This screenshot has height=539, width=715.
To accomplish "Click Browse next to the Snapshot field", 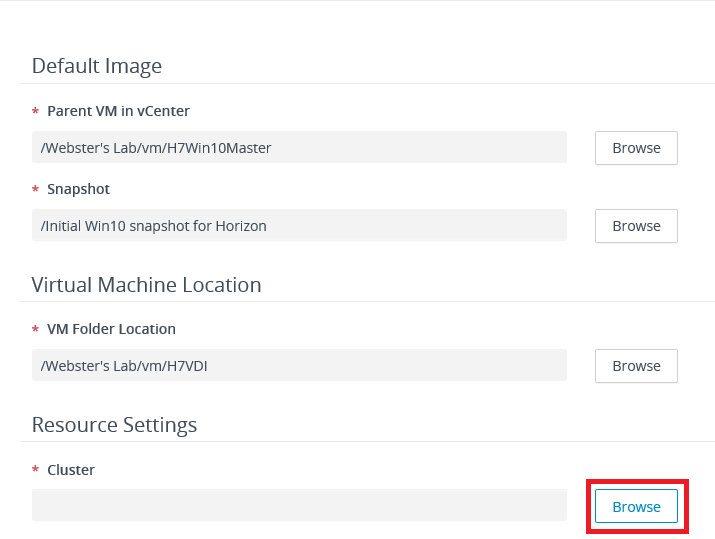I will click(x=636, y=226).
